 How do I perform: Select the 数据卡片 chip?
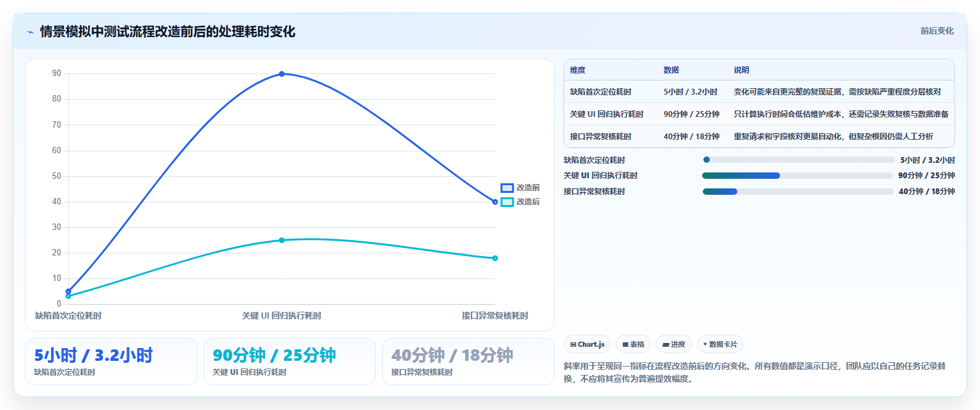coord(720,344)
